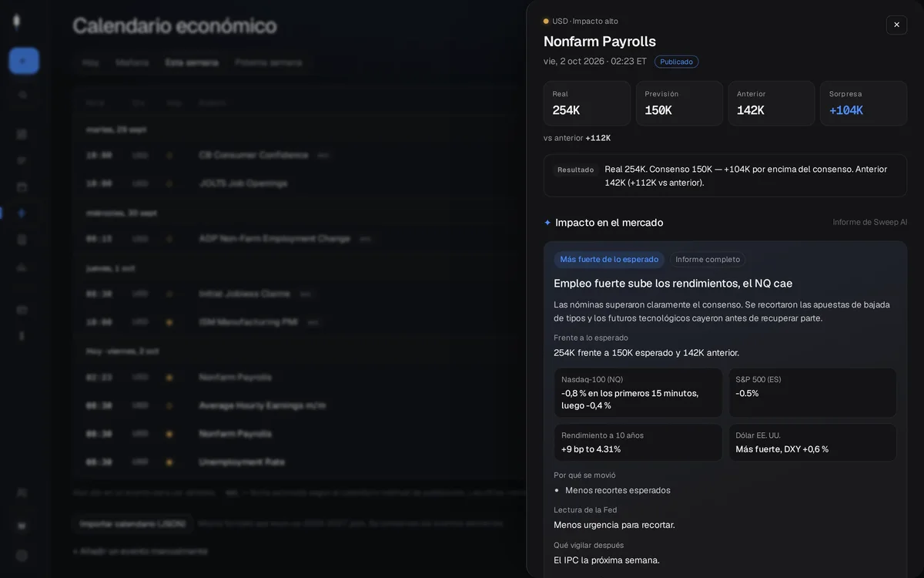924x578 pixels.
Task: Open the Próxima semana tab
Action: pyautogui.click(x=268, y=62)
